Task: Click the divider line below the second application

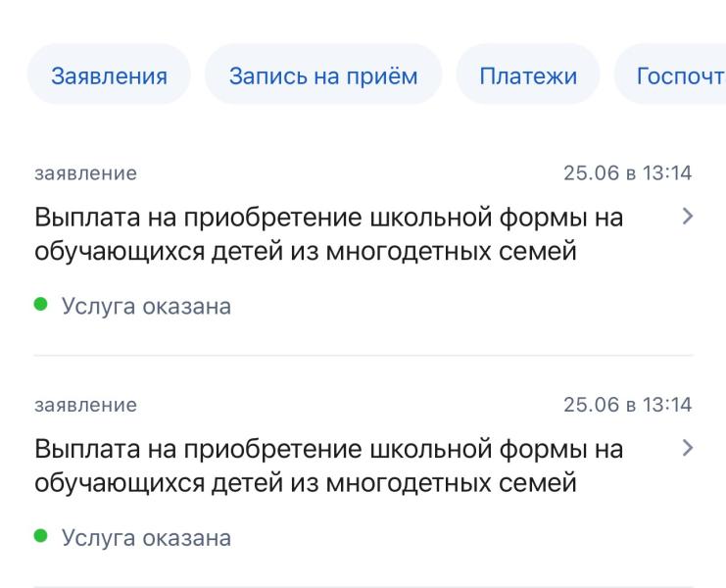Action: pyautogui.click(x=363, y=587)
